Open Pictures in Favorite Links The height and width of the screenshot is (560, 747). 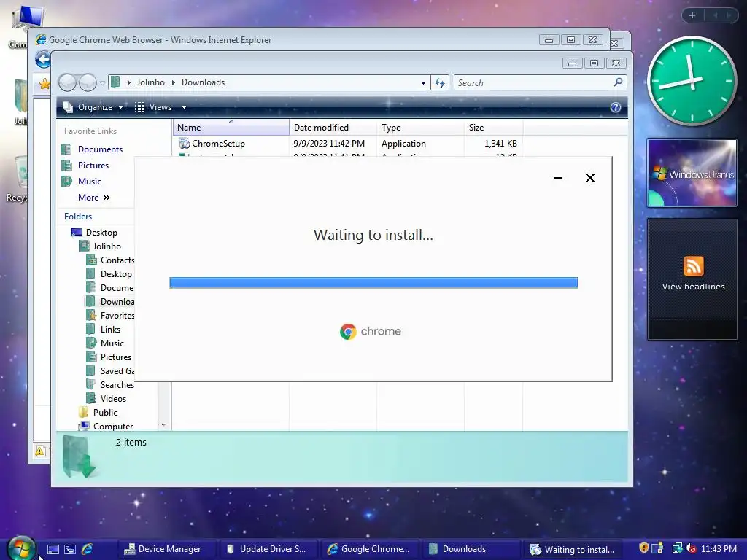click(x=93, y=166)
